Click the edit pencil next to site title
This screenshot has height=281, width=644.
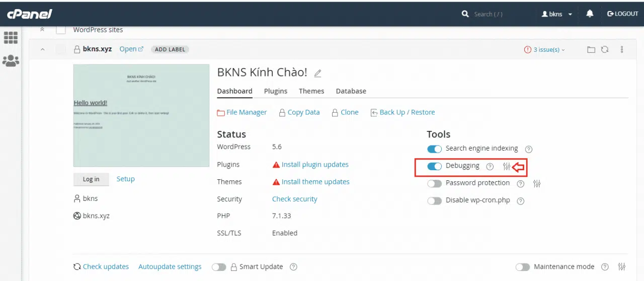pyautogui.click(x=317, y=74)
